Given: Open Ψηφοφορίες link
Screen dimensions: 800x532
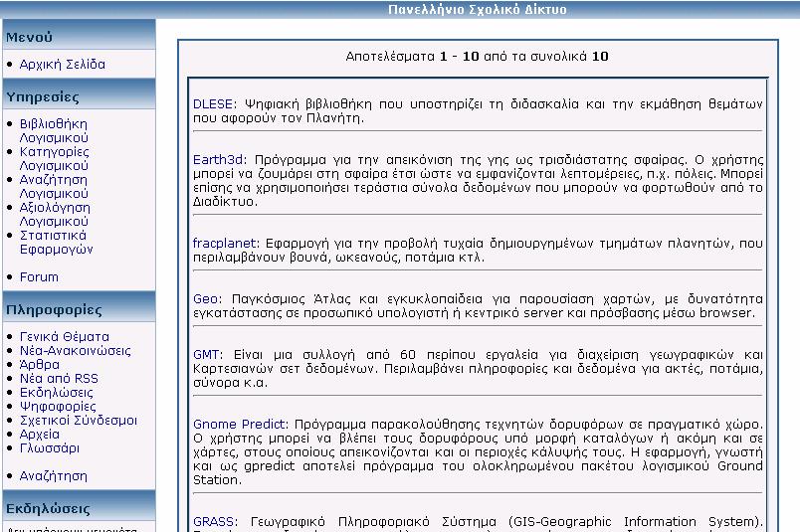Looking at the screenshot, I should [x=58, y=407].
